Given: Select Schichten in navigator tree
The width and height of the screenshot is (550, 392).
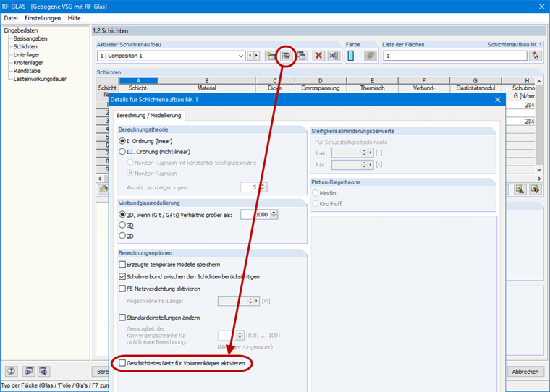Looking at the screenshot, I should (x=25, y=46).
